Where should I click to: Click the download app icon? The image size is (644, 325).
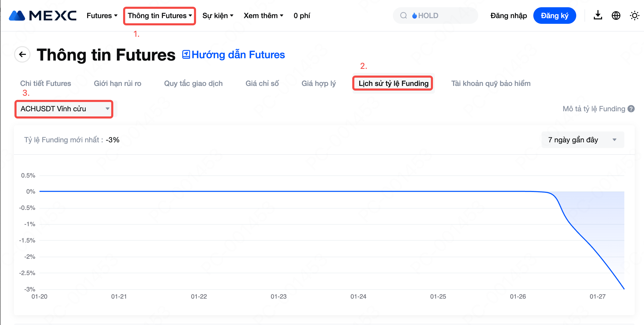tap(598, 16)
